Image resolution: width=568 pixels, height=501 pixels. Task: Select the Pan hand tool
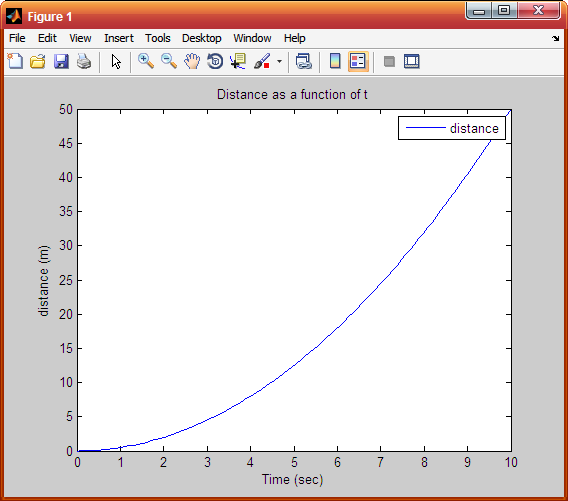click(x=192, y=61)
